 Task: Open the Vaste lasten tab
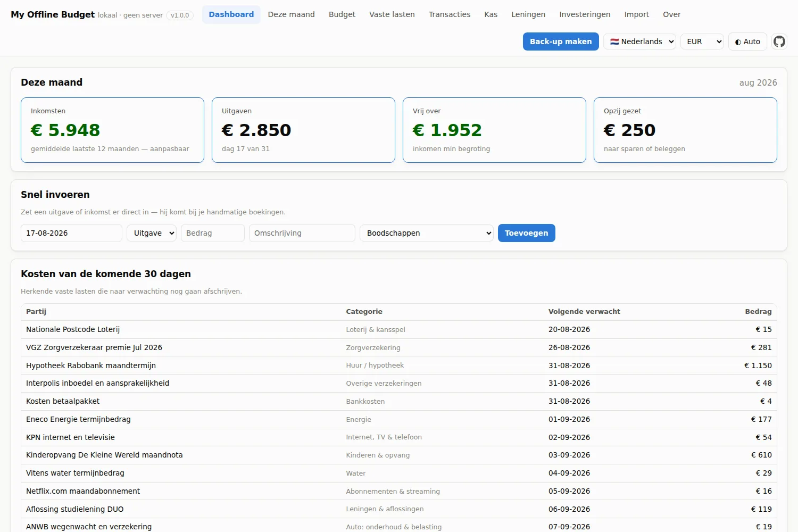point(392,14)
